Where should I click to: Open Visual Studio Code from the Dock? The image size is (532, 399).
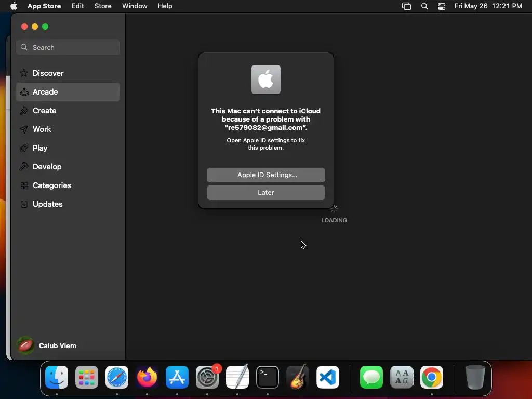[x=328, y=377]
